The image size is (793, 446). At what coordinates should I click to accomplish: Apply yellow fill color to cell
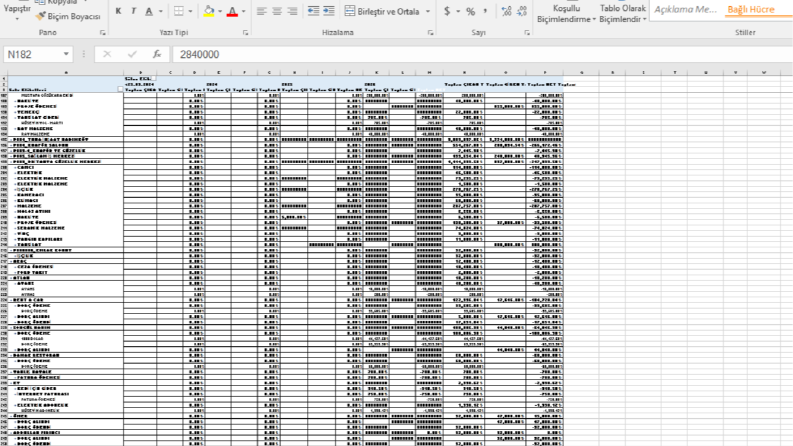pyautogui.click(x=209, y=11)
